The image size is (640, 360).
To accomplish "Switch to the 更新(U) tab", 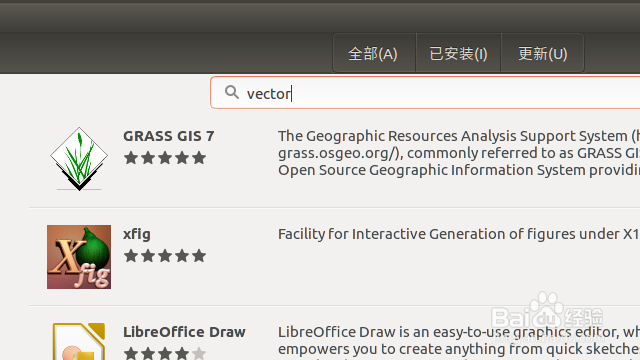I will pyautogui.click(x=542, y=53).
